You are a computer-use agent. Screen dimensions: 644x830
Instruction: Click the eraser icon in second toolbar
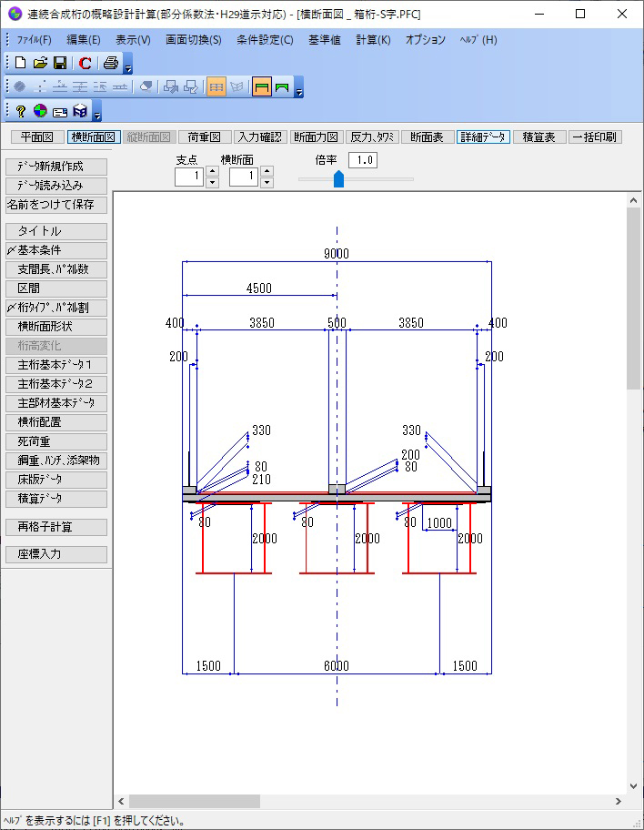[146, 86]
